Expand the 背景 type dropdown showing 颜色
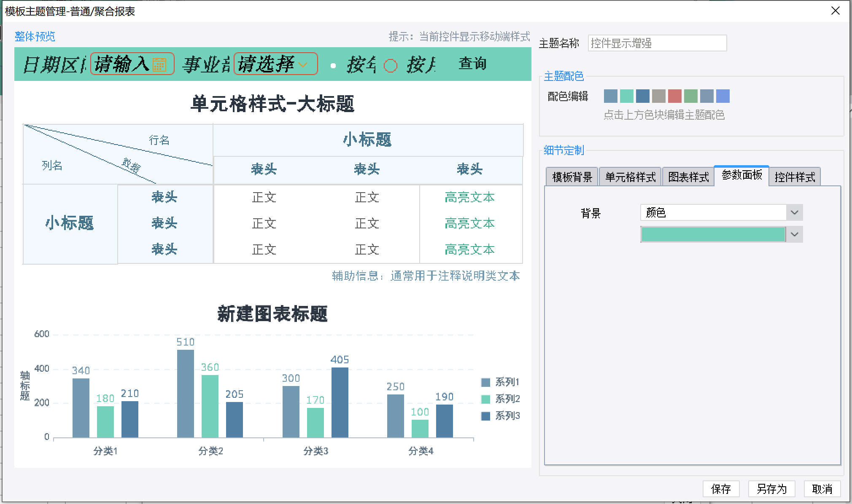Screen dimensions: 852x504 [794, 212]
